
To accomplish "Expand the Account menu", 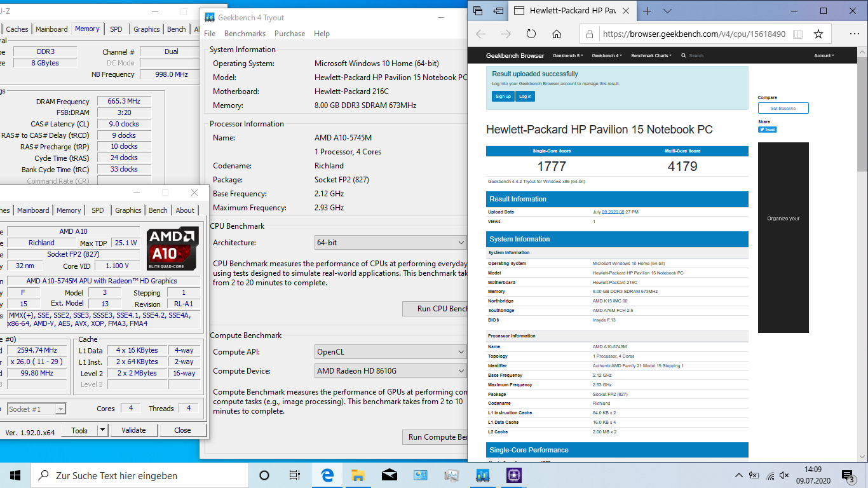I will pos(824,55).
